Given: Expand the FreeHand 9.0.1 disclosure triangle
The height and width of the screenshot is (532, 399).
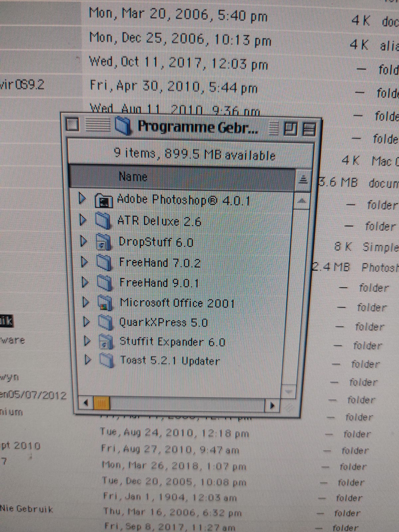Looking at the screenshot, I should [85, 283].
